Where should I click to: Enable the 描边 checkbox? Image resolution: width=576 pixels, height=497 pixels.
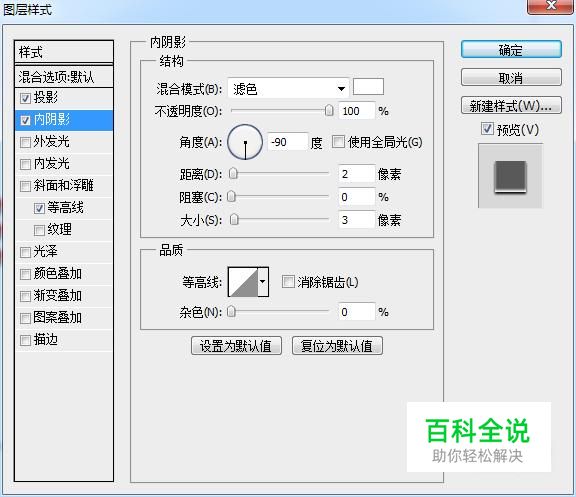[x=25, y=340]
